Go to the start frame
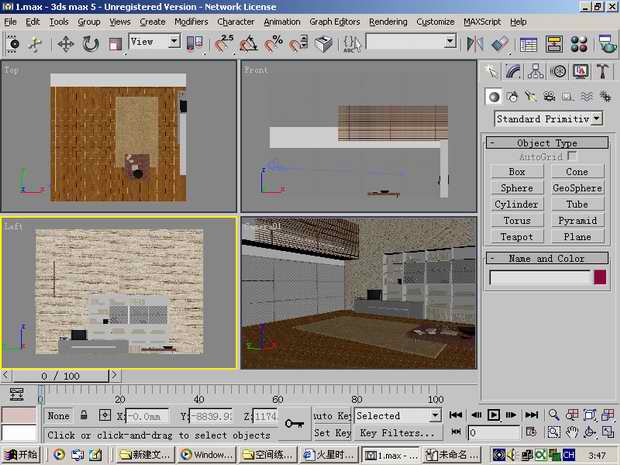The image size is (620, 465). 456,415
